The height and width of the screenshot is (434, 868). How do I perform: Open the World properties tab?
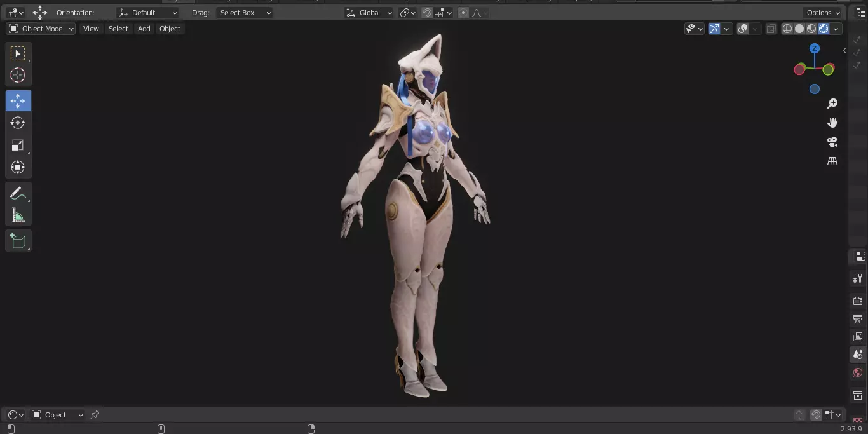858,372
